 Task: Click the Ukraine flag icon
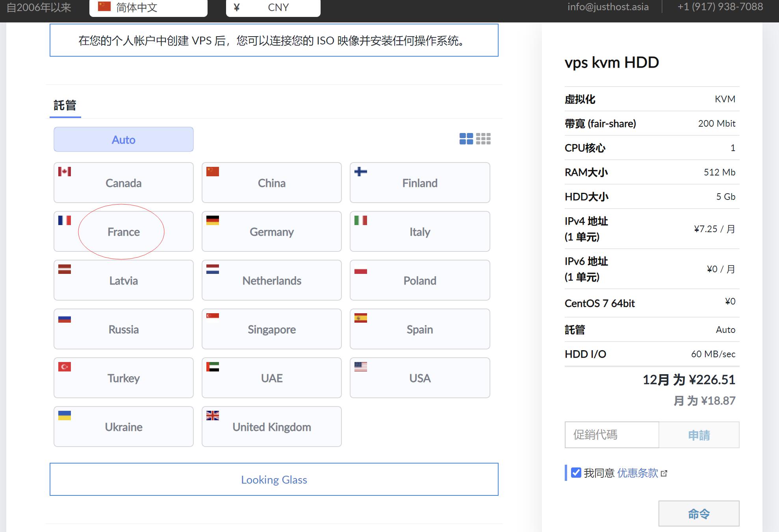pyautogui.click(x=65, y=416)
